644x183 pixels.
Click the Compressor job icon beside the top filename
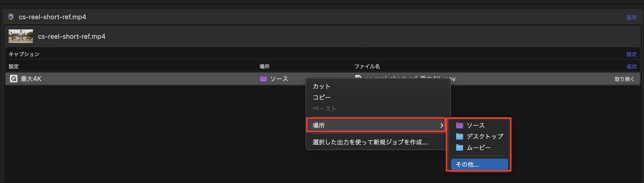11,17
